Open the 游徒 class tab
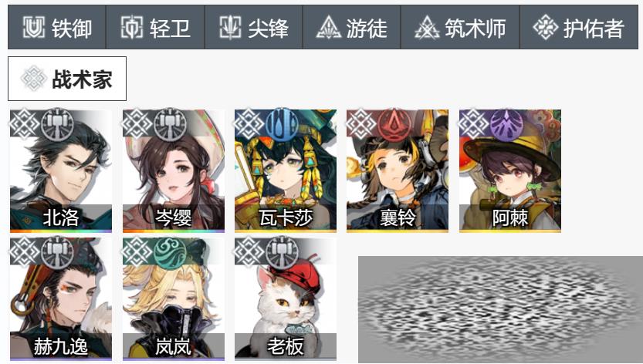The height and width of the screenshot is (364, 643). (351, 28)
